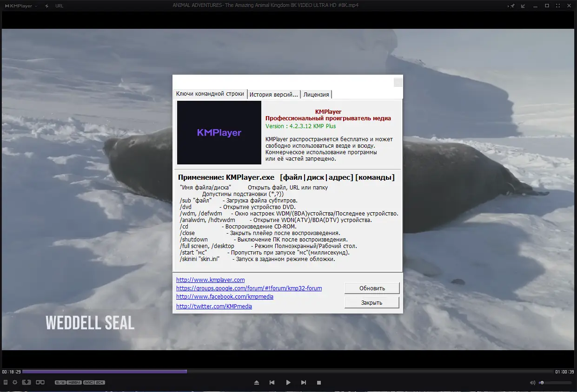Switch to the История версий tab
The height and width of the screenshot is (392, 577).
(x=274, y=94)
